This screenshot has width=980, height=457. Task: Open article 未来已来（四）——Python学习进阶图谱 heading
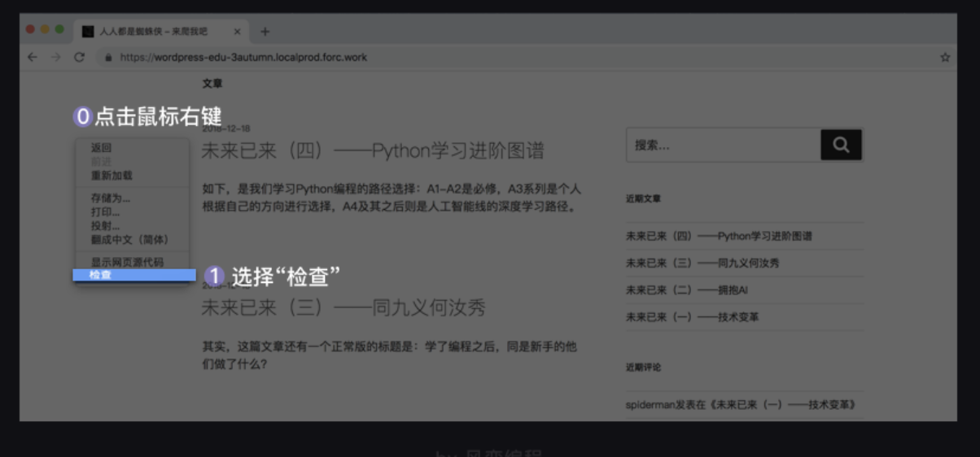coord(372,150)
